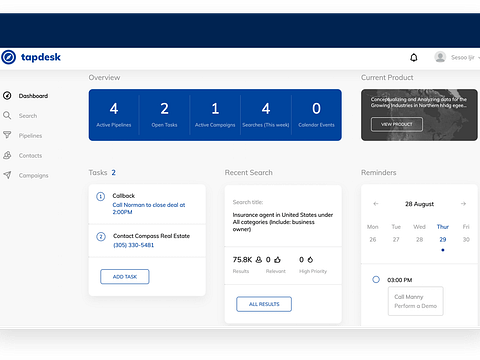This screenshot has height=360, width=480.
Task: Click the VIEW PRODUCT button
Action: 397,124
